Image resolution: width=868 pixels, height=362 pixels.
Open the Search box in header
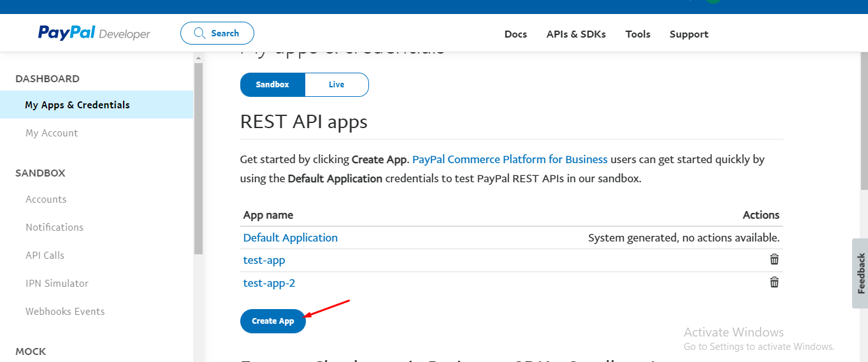[217, 33]
